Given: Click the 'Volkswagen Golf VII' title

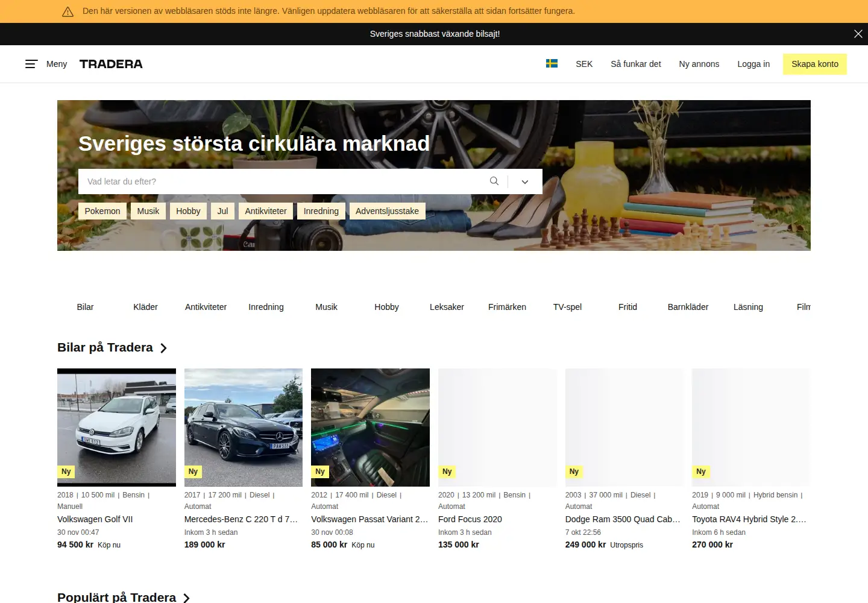Looking at the screenshot, I should click(95, 519).
